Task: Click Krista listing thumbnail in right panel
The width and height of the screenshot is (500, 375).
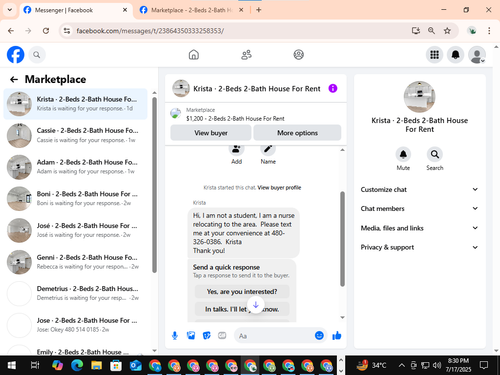Action: click(419, 97)
